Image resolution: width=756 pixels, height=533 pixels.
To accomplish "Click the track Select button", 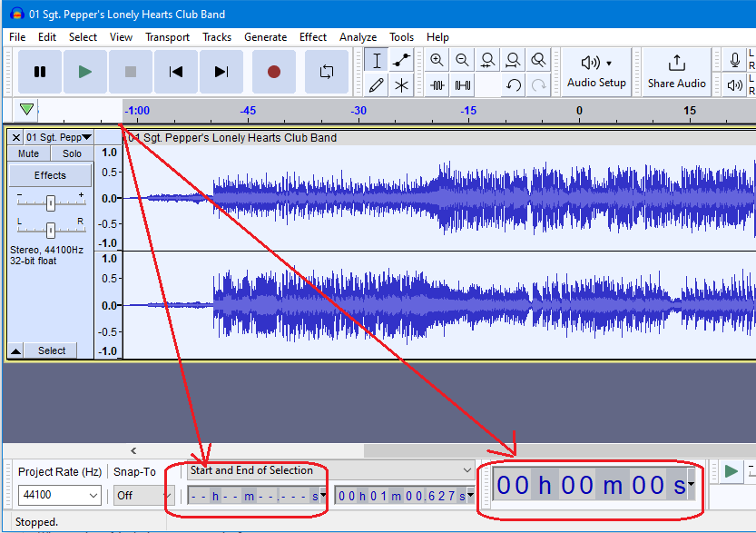I will [52, 350].
